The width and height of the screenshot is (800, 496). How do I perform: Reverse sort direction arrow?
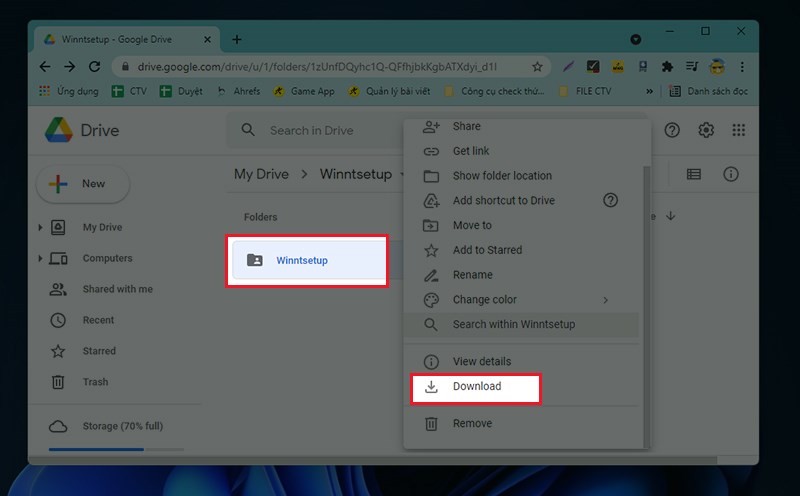click(x=670, y=216)
